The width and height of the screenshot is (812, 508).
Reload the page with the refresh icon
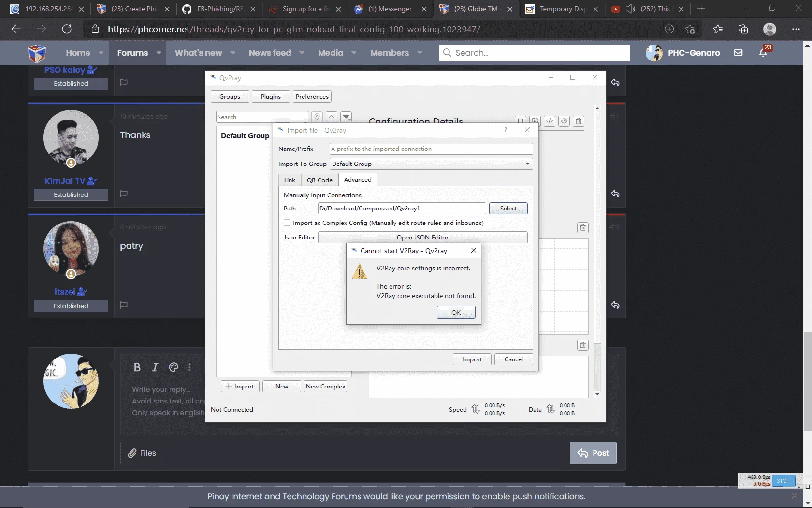point(67,29)
